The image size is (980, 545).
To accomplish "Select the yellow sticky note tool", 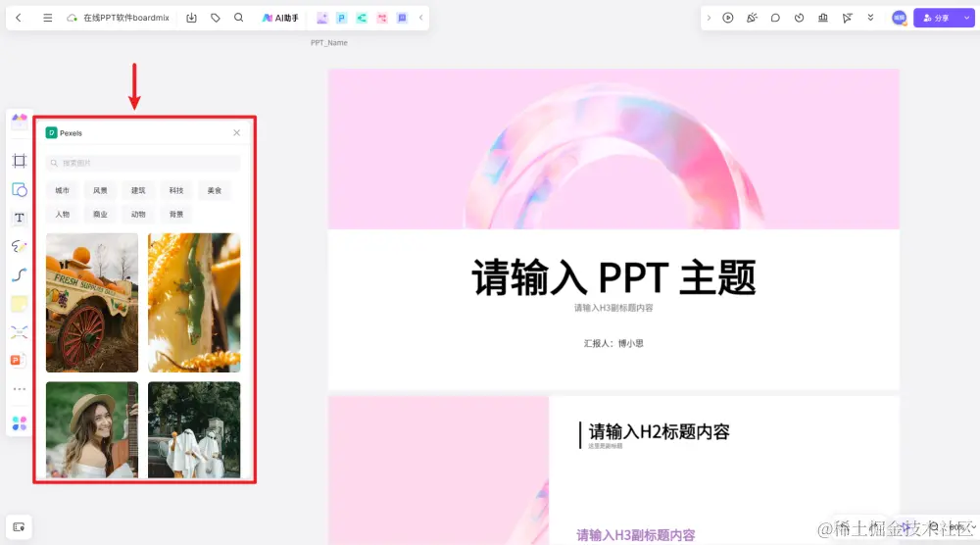I will click(x=20, y=304).
